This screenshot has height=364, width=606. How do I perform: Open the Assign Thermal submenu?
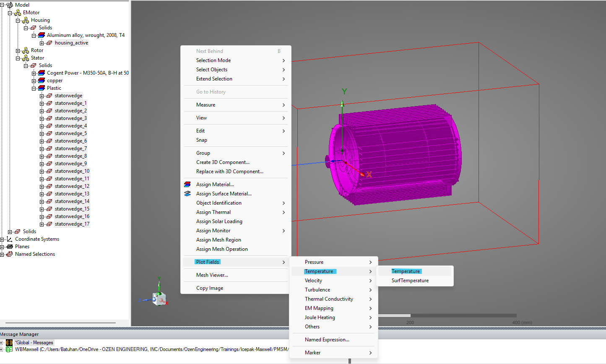[236, 212]
